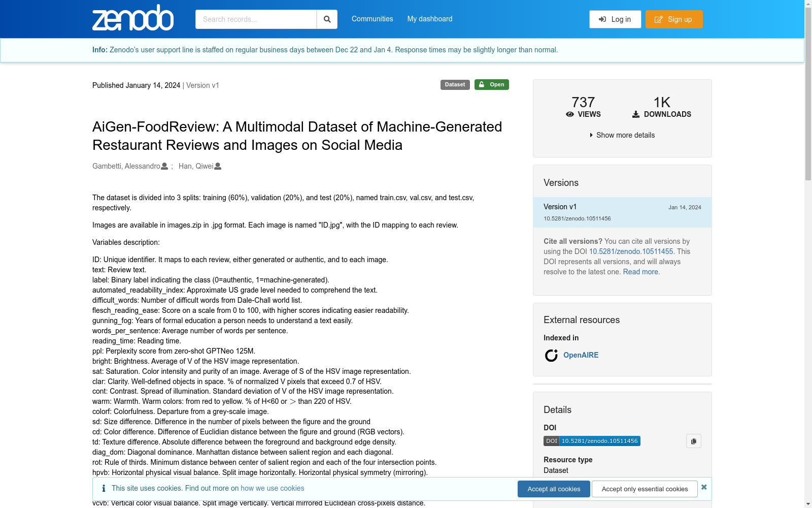The image size is (812, 508).
Task: Open the all-versions DOI 10.5281/zenodo.10511455 link
Action: 631,251
